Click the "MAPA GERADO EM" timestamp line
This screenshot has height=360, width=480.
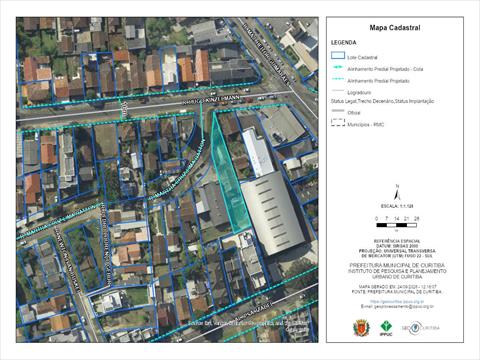[397, 287]
